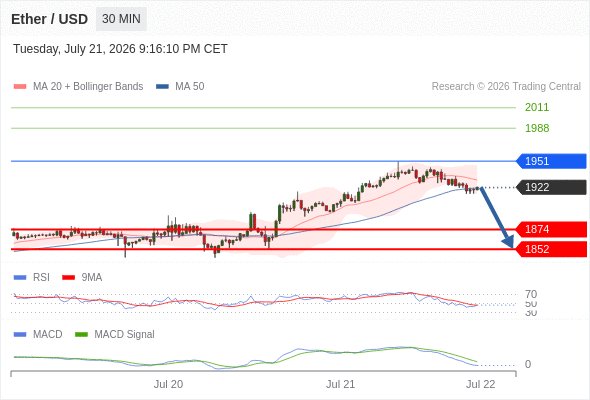Click the Jul 22 date marker
This screenshot has height=400, width=590.
click(481, 384)
